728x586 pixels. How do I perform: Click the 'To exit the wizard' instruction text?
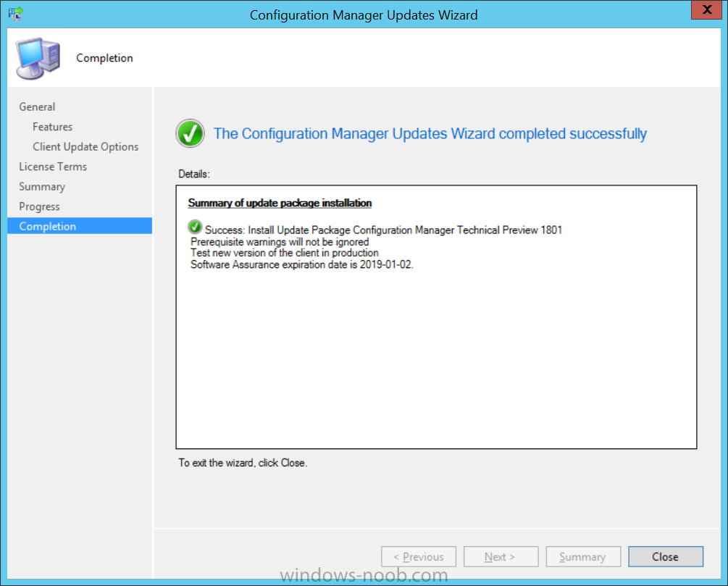point(243,463)
